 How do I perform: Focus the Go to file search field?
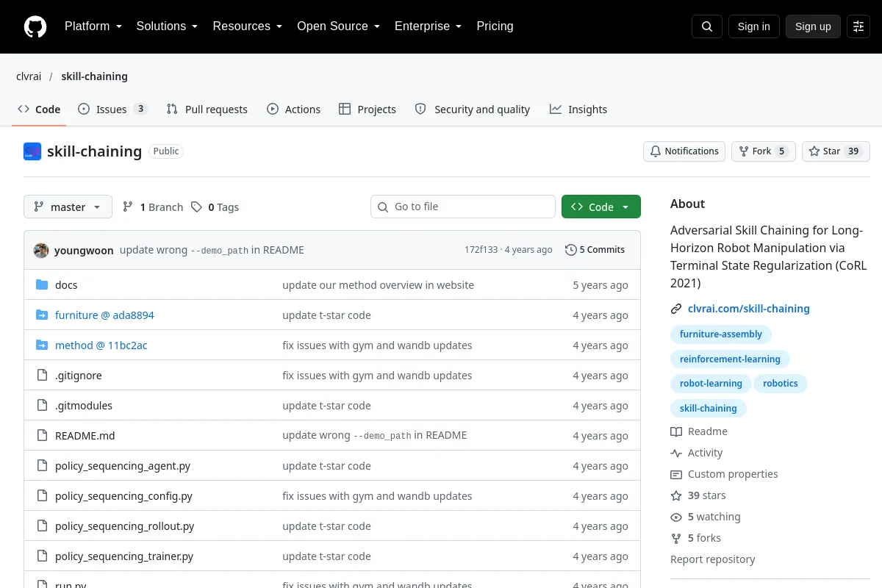pyautogui.click(x=463, y=207)
